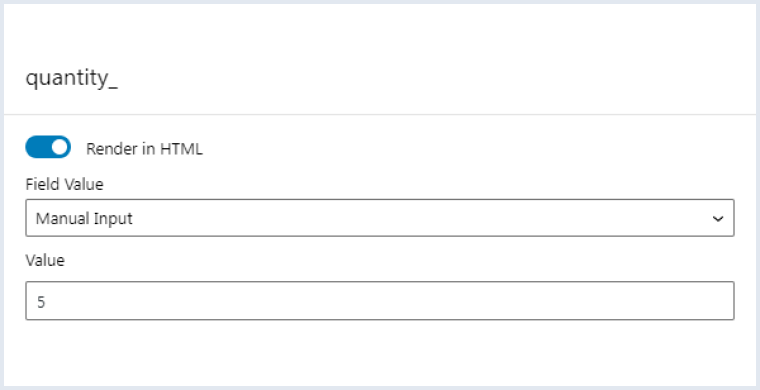Click the "quantity_" panel heading
Viewport: 760px width, 390px height.
coord(72,78)
